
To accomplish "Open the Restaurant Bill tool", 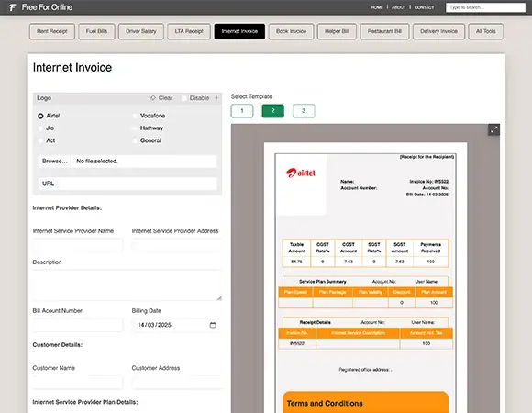I will click(x=384, y=31).
